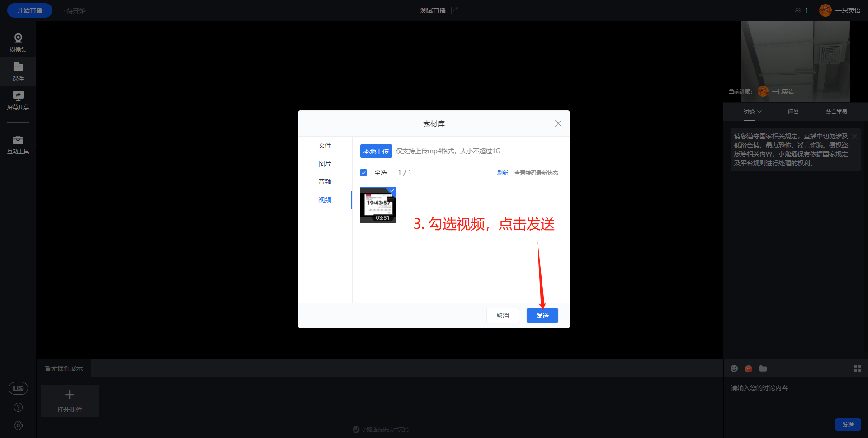Click the 刷新 refresh link
868x438 pixels.
point(502,173)
